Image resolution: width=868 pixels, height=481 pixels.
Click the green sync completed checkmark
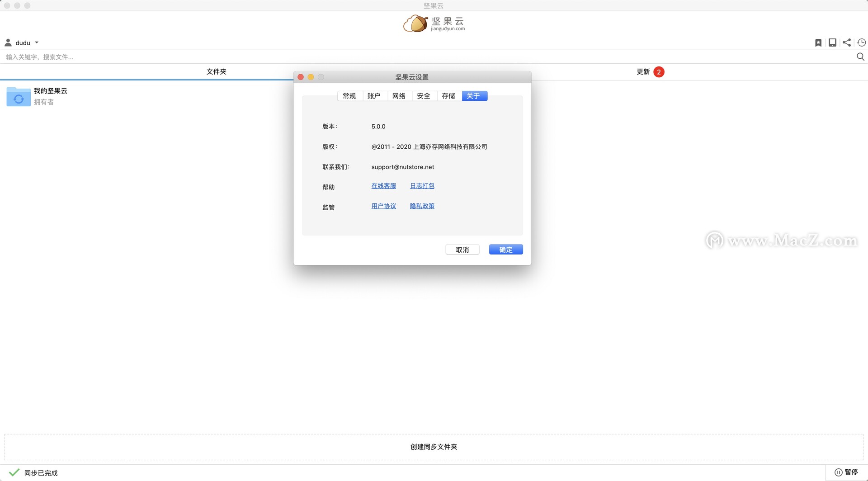14,472
